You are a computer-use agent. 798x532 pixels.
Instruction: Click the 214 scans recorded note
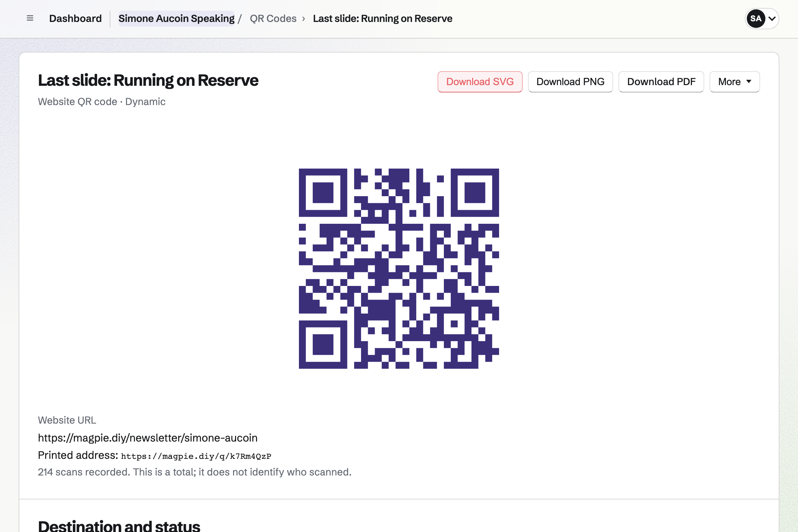[195, 472]
